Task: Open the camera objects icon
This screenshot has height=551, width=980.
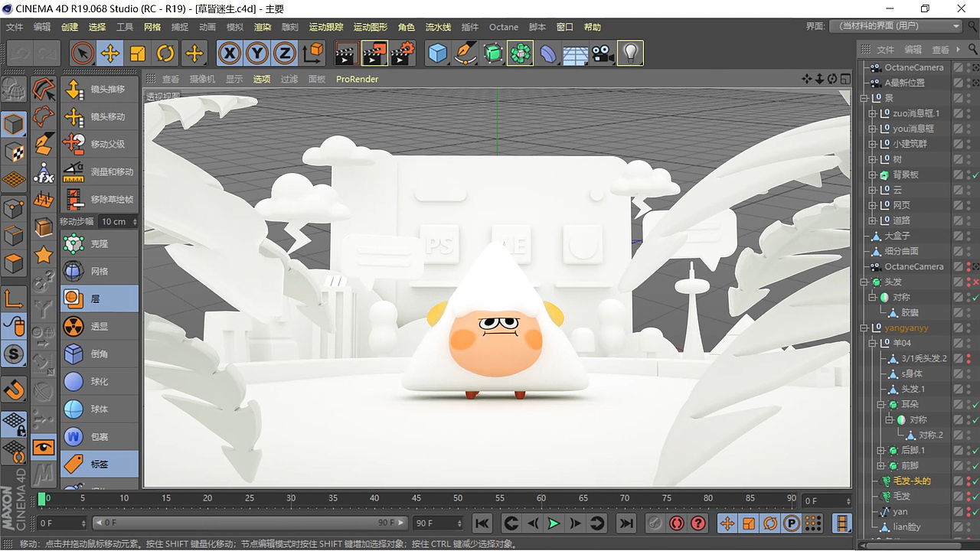Action: click(x=603, y=53)
